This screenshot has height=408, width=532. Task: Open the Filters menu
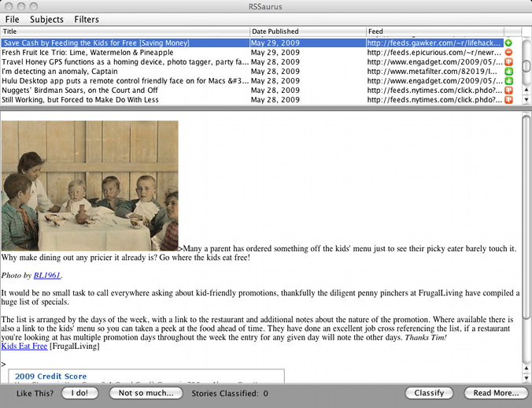pyautogui.click(x=87, y=20)
